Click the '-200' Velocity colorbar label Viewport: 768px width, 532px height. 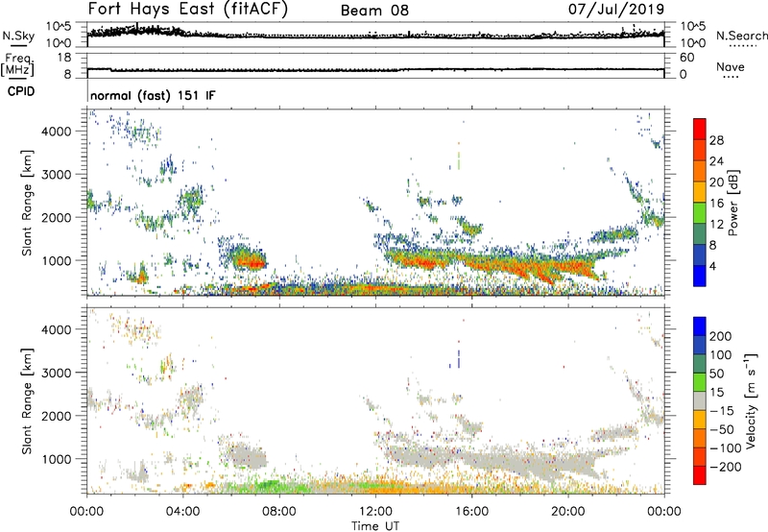click(726, 467)
